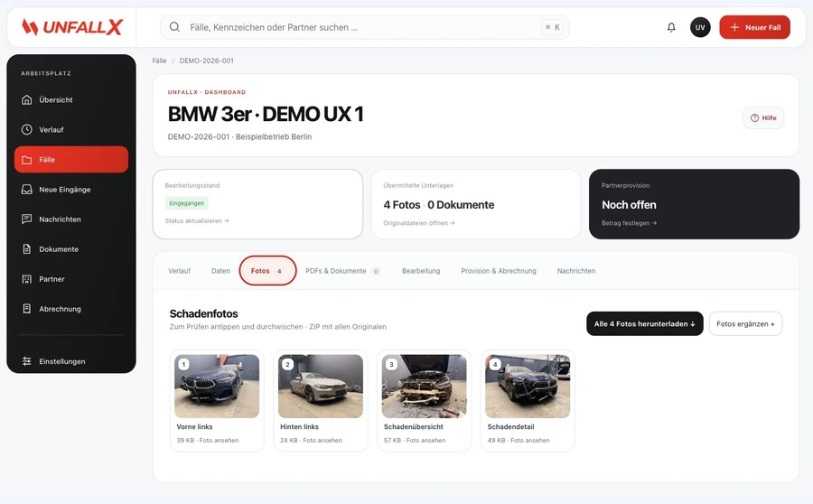Select the Fotos tab
The width and height of the screenshot is (813, 504).
(x=267, y=271)
